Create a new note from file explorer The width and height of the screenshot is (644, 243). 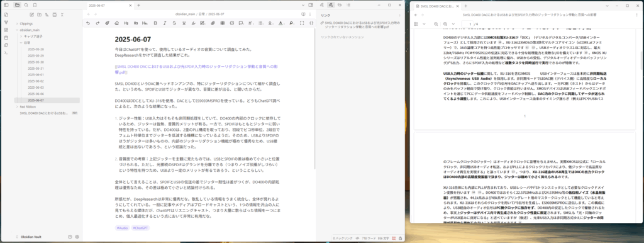click(31, 14)
